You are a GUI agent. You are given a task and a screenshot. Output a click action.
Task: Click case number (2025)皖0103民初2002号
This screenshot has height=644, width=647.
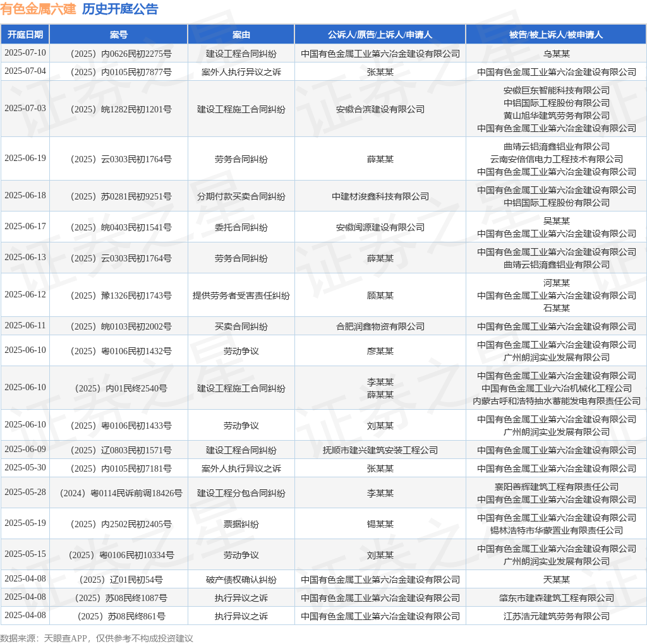121,326
